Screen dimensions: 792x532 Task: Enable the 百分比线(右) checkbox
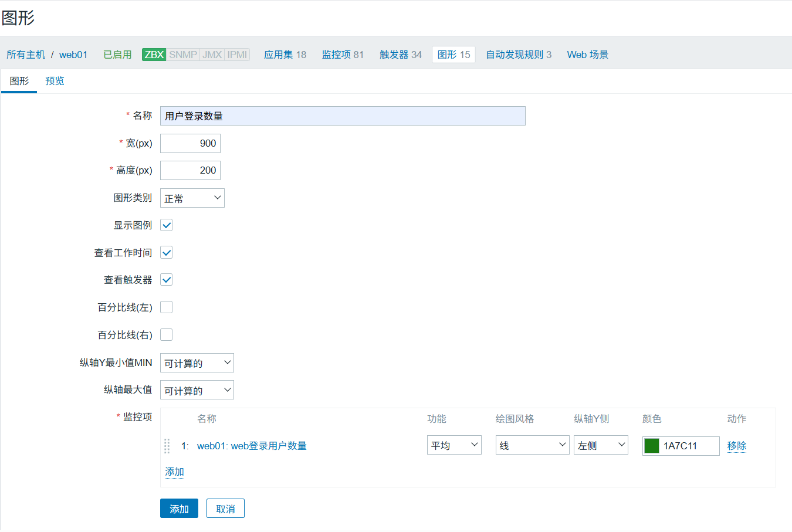pyautogui.click(x=167, y=335)
